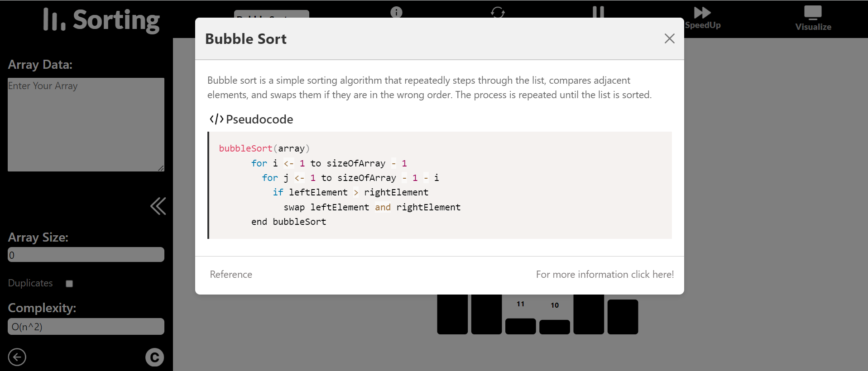Click the Complexity field showing O(n^2)
The height and width of the screenshot is (371, 868).
(86, 327)
